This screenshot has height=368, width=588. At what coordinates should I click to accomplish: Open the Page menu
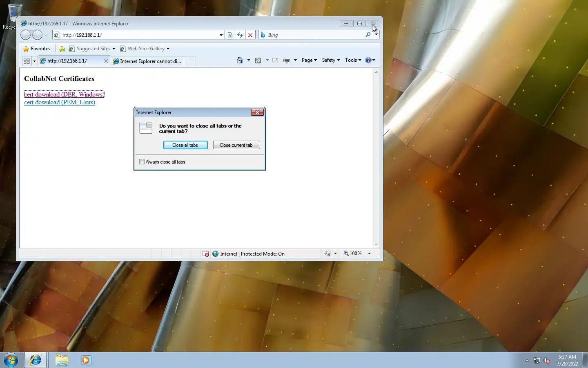click(309, 60)
